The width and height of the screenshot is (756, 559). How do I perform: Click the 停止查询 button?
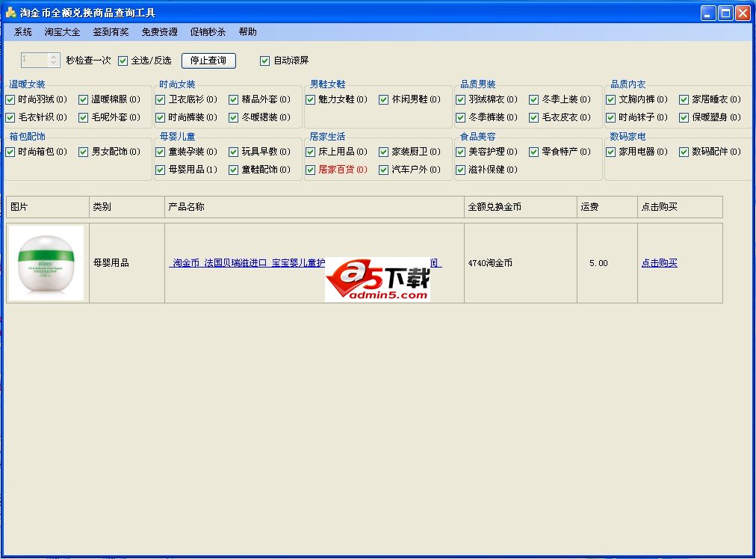point(208,61)
